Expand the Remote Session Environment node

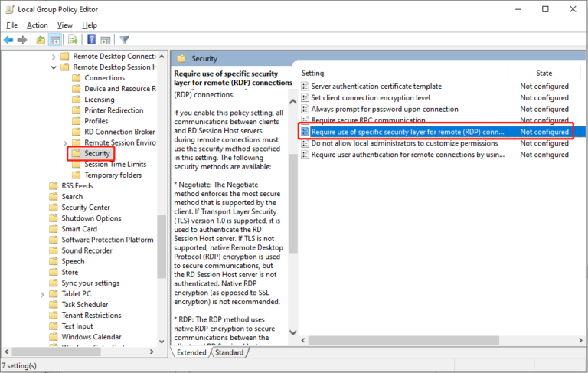tap(65, 143)
